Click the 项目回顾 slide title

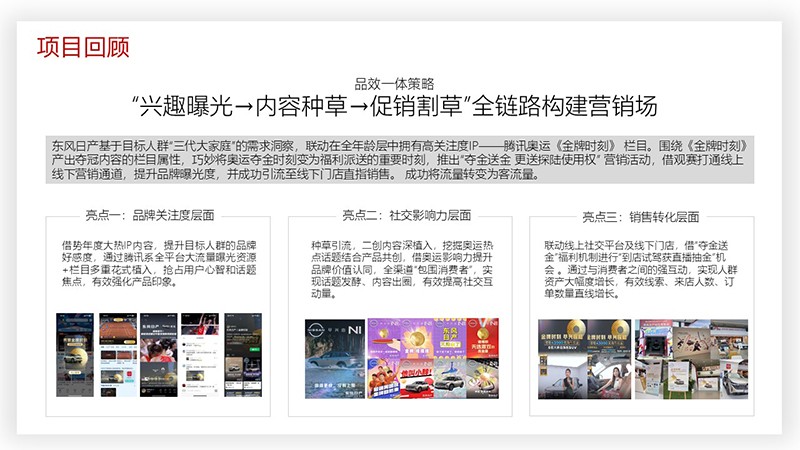click(x=83, y=46)
